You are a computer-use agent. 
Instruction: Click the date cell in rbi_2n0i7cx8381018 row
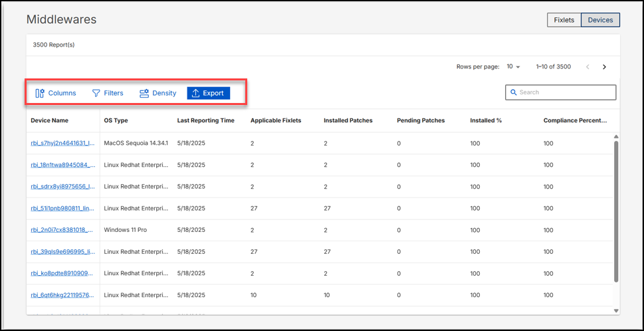[191, 230]
